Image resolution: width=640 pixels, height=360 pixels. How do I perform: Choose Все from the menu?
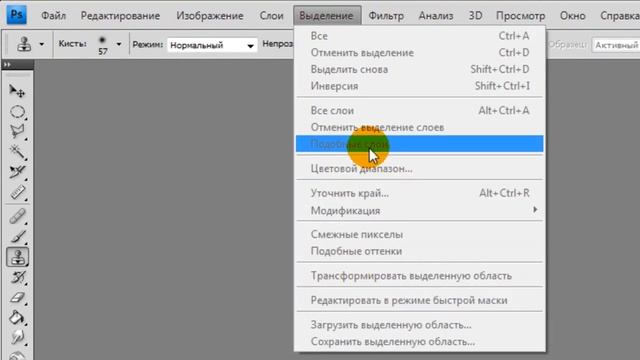coord(420,36)
